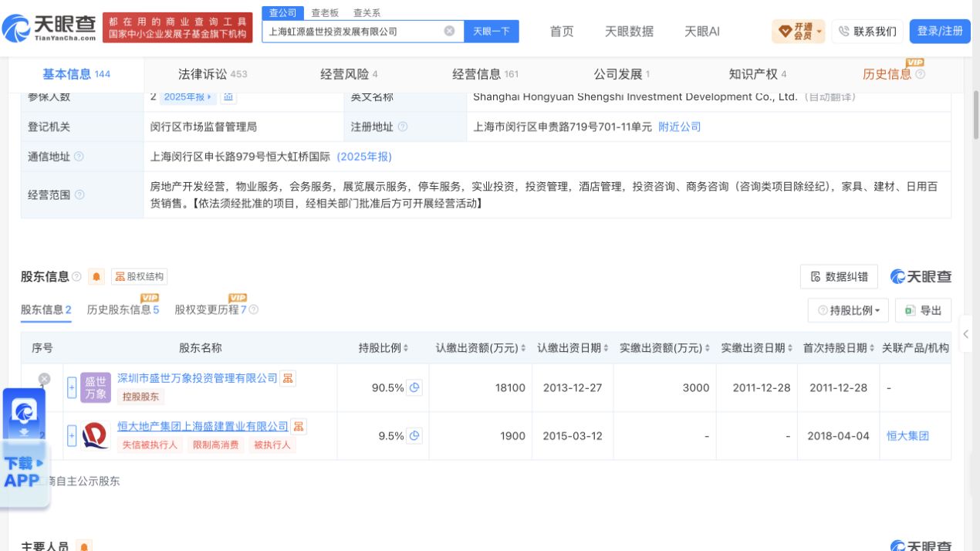Click the 导出 export button
980x551 pixels.
923,310
